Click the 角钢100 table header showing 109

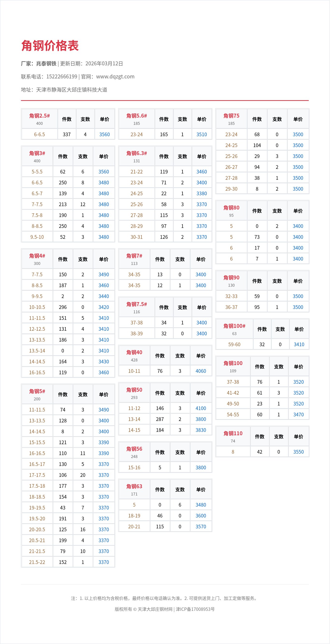pos(233,367)
